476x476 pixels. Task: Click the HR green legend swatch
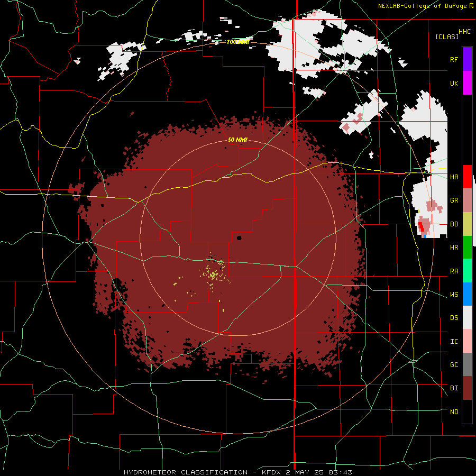(x=467, y=248)
